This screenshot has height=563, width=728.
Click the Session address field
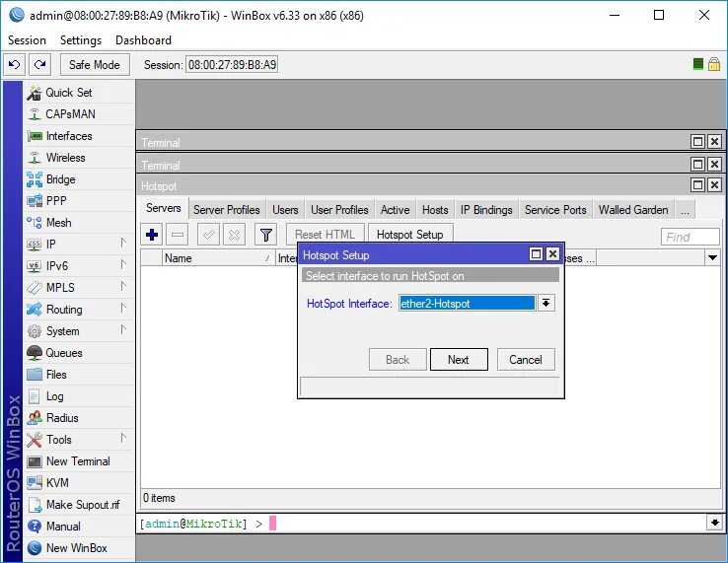(232, 64)
